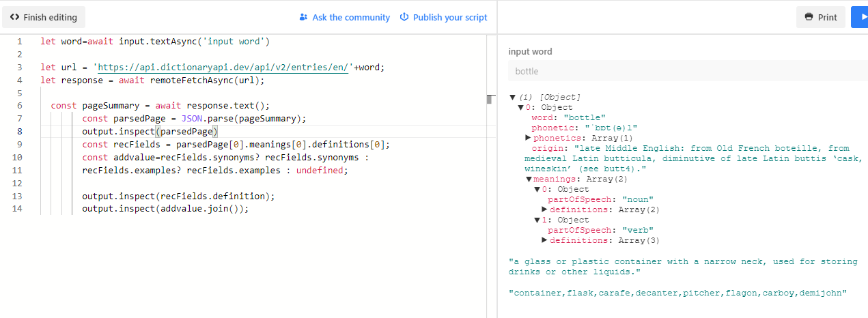Click the remoteFetchAsync call in line 4
868x318 pixels.
tap(204, 81)
